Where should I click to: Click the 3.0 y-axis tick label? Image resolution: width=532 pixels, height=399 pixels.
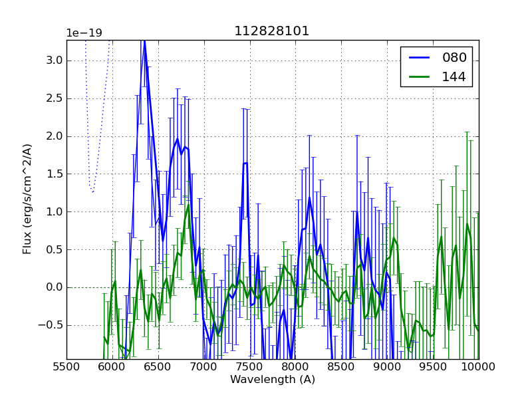pos(53,61)
